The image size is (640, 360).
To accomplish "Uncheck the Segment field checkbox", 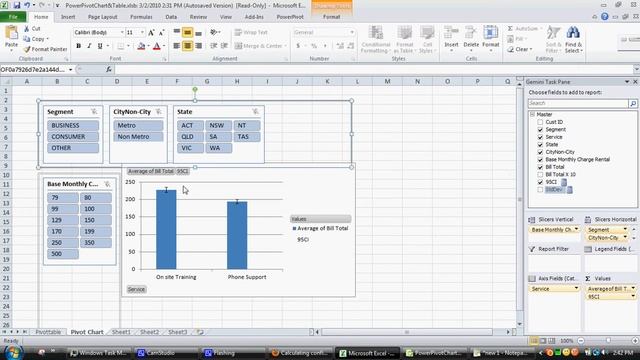I will [x=540, y=129].
